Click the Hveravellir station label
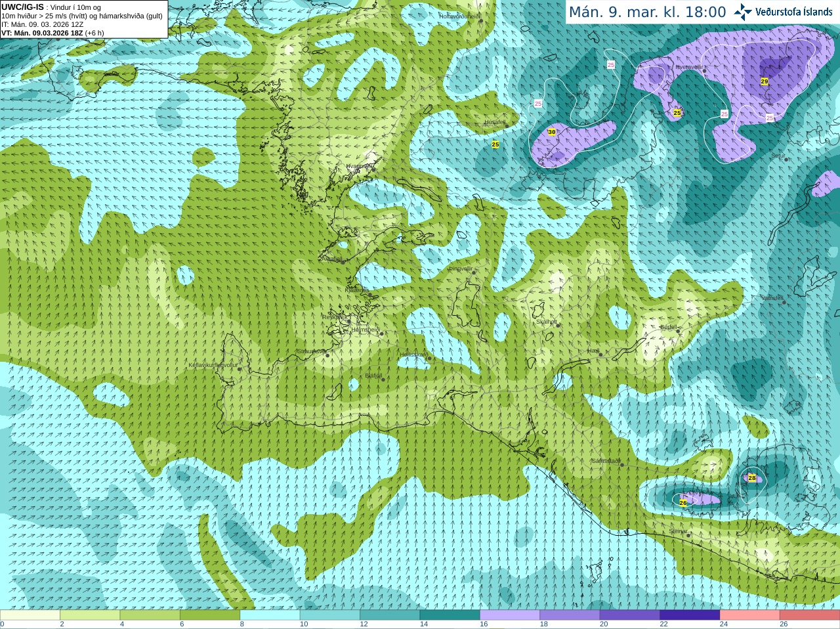Image resolution: width=840 pixels, height=629 pixels. (x=688, y=67)
